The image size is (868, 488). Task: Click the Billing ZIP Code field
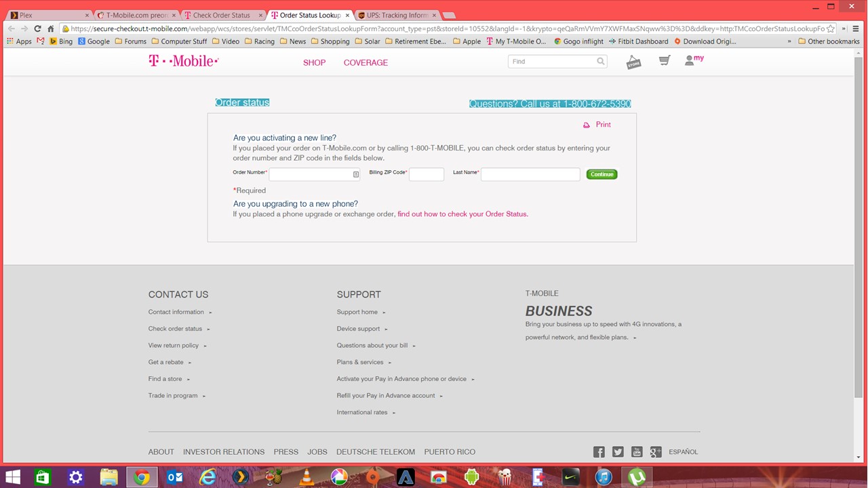(x=427, y=174)
